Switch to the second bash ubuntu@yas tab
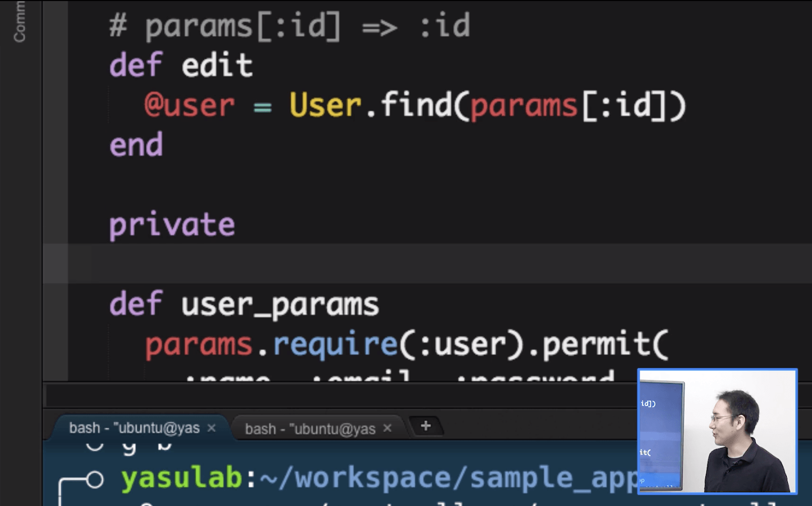 coord(310,429)
